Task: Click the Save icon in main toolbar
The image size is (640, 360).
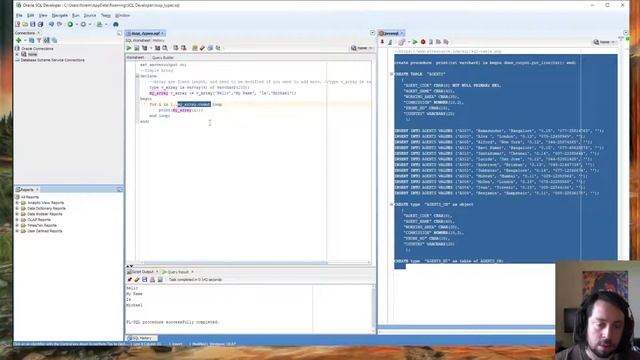Action: (33, 24)
